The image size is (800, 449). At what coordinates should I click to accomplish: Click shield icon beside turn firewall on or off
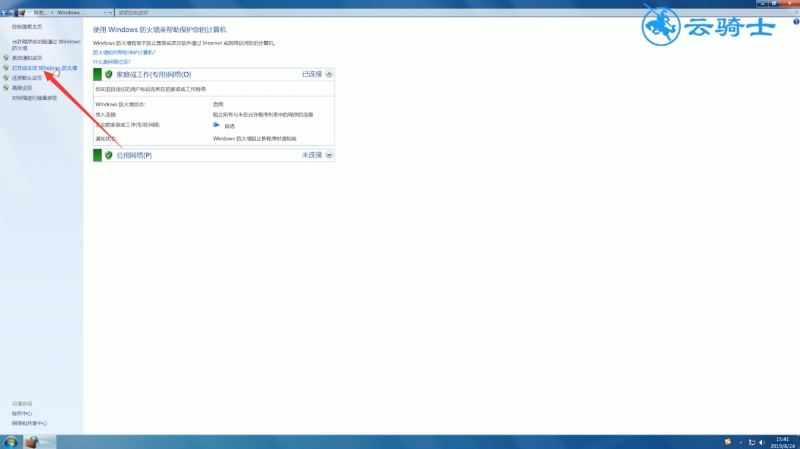[x=6, y=68]
